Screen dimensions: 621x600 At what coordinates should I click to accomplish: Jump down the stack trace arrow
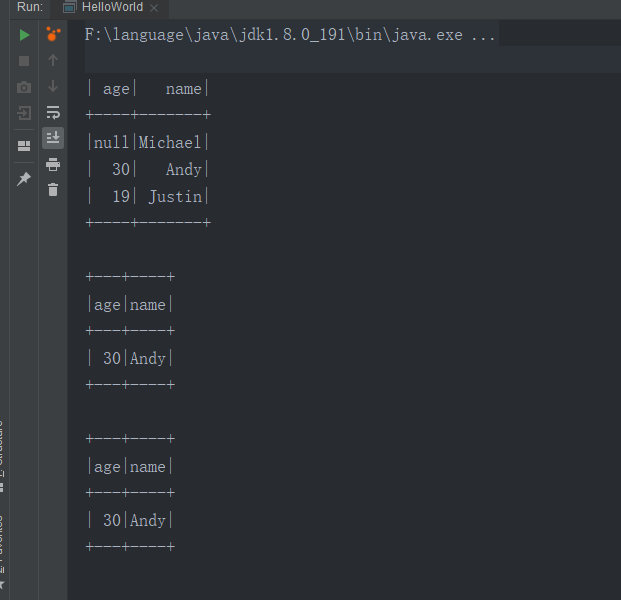tap(53, 87)
